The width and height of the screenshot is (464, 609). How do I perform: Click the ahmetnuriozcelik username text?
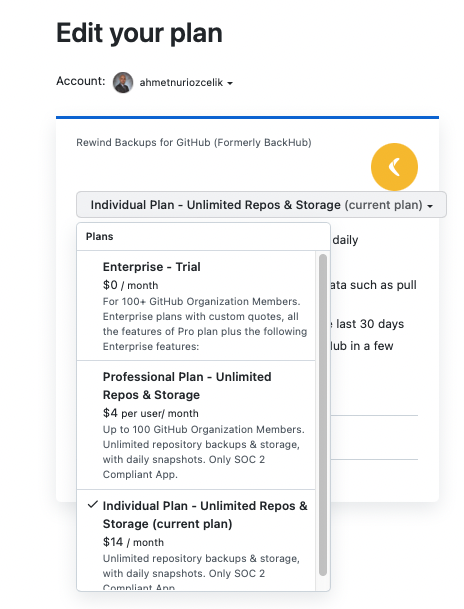pyautogui.click(x=181, y=82)
